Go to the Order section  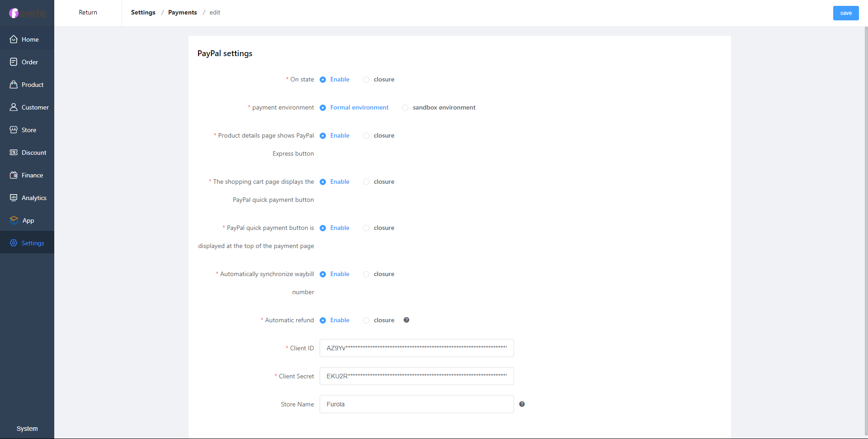coord(27,62)
